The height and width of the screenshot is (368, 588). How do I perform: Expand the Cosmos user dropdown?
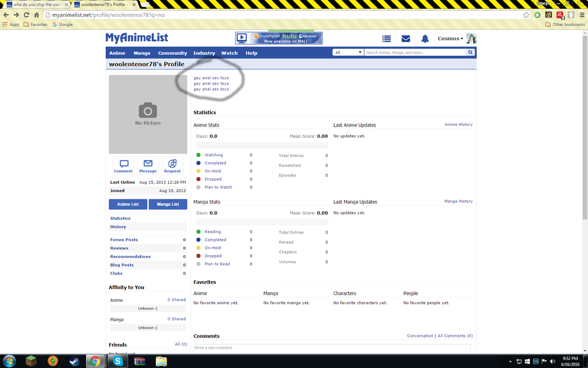pyautogui.click(x=450, y=39)
